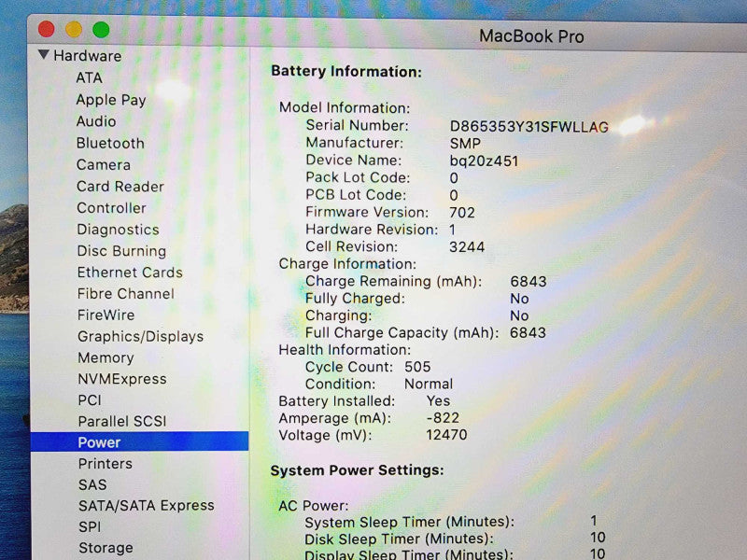Image resolution: width=747 pixels, height=560 pixels.
Task: Select Fibre Channel entry
Action: 126,294
